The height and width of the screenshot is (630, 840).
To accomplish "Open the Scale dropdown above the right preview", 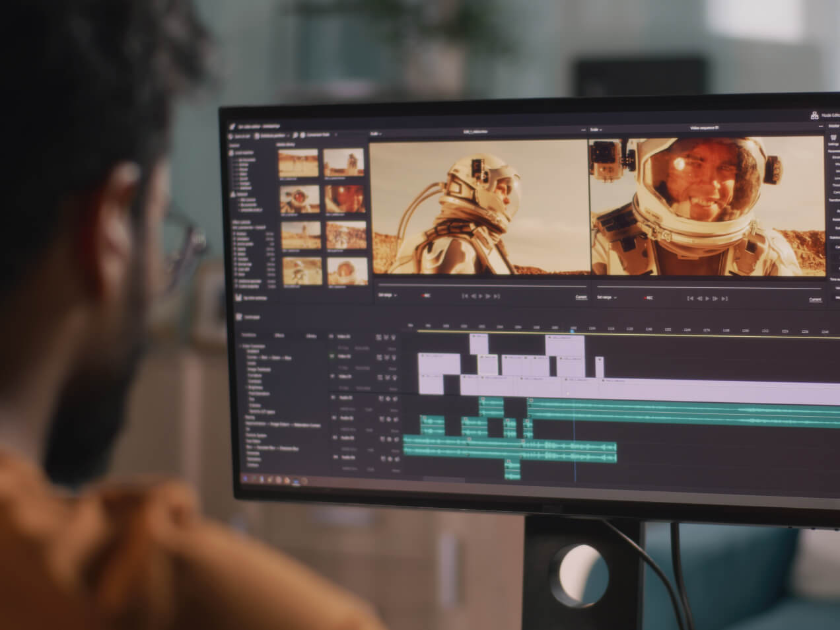I will 596,130.
